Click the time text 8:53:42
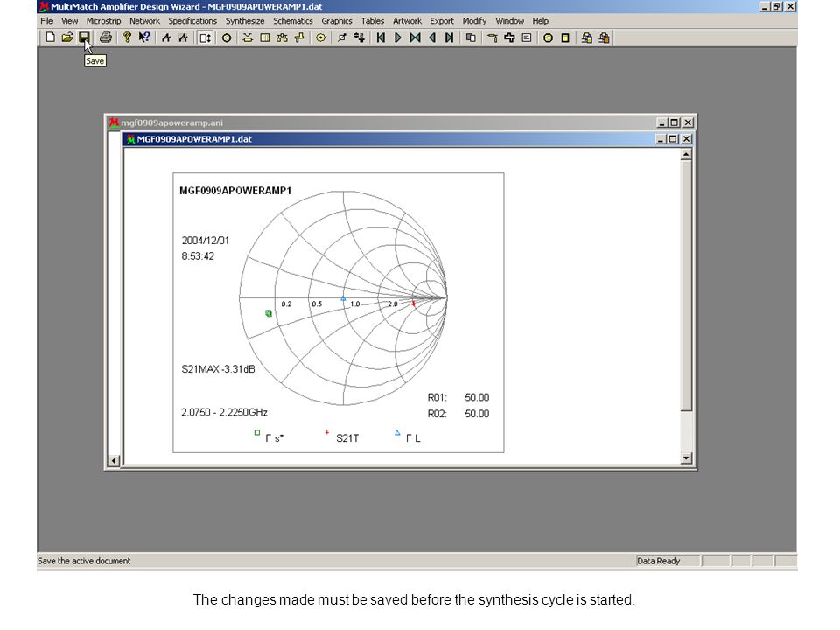 point(198,256)
